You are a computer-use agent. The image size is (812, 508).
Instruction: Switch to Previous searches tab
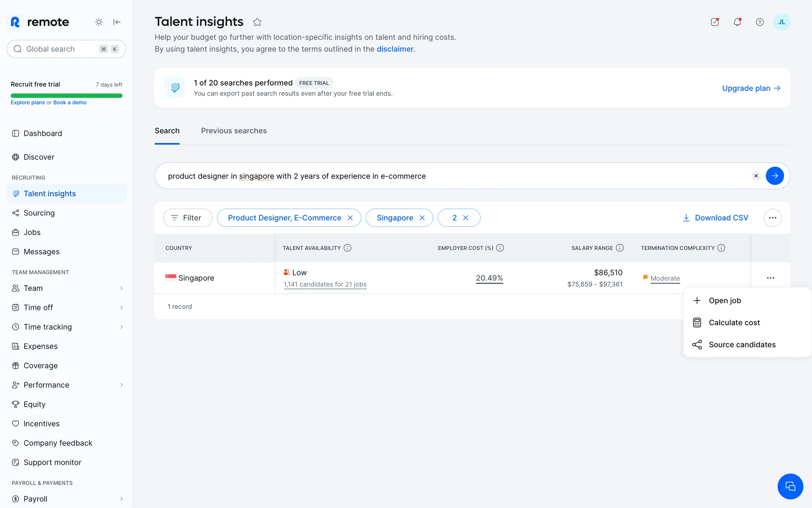pos(233,131)
